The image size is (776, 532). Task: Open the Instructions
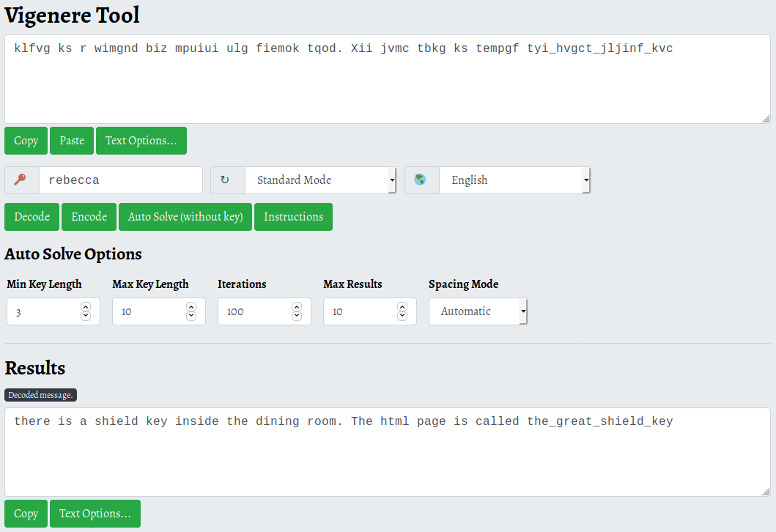coord(293,217)
